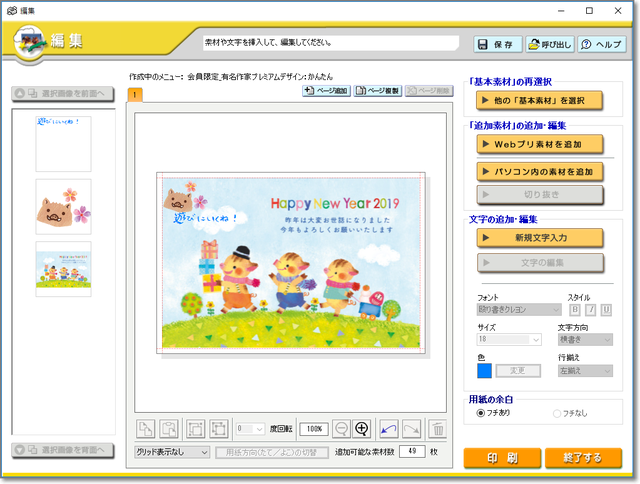
Task: Click 新規文字入力 new text button
Action: click(x=541, y=238)
